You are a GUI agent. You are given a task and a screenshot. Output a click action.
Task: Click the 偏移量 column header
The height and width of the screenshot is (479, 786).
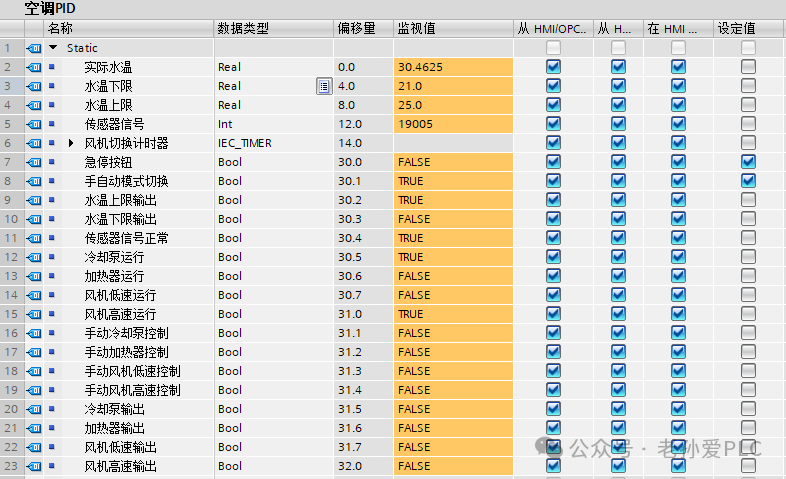[x=363, y=29]
